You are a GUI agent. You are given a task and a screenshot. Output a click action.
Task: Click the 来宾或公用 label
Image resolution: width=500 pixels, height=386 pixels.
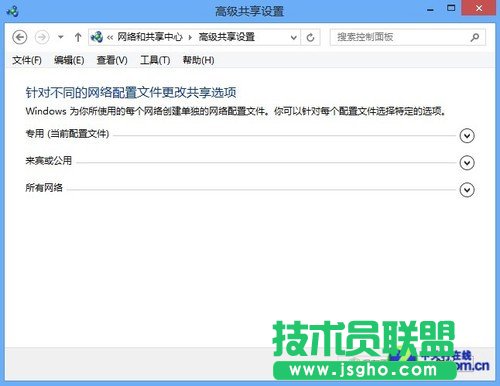coord(49,161)
